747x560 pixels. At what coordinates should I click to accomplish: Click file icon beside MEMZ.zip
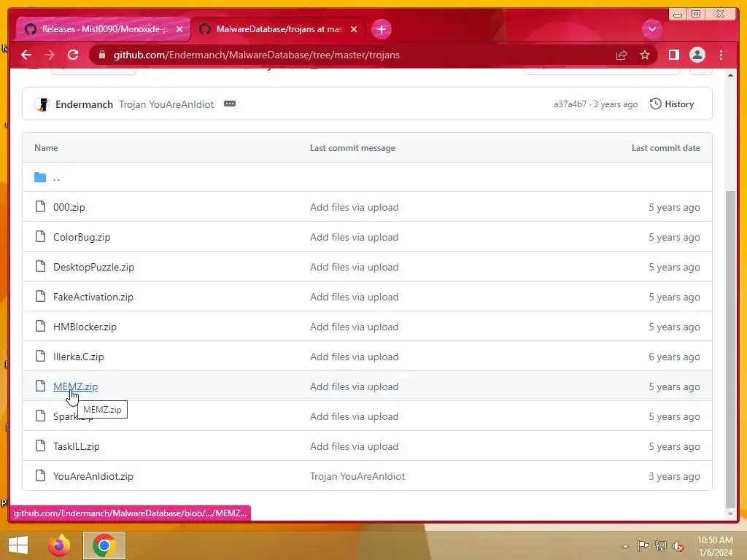click(41, 386)
